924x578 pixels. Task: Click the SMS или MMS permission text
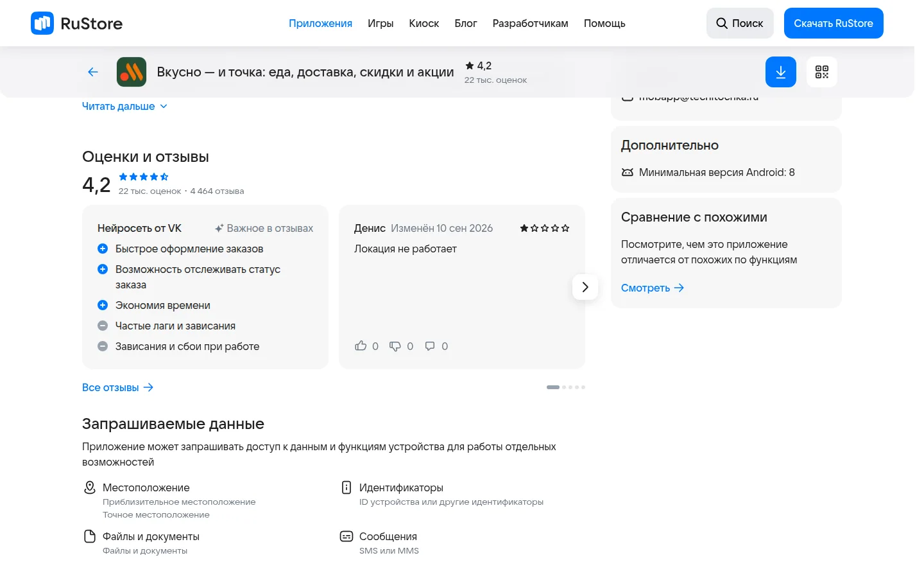tap(389, 550)
